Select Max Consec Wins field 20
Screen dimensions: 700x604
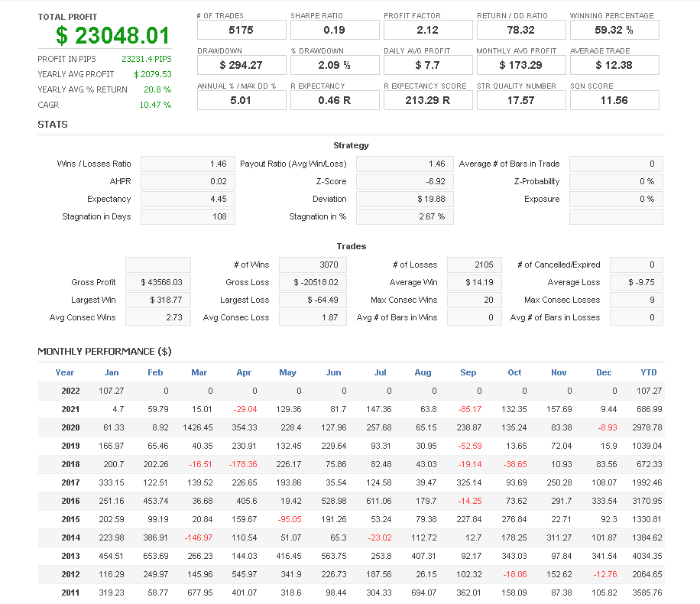tap(475, 300)
